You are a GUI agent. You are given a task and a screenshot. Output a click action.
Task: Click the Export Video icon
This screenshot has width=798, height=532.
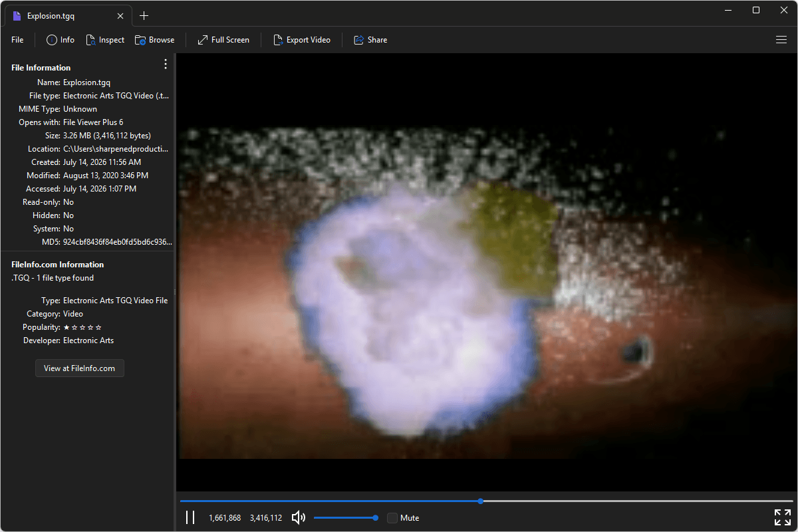tap(279, 40)
